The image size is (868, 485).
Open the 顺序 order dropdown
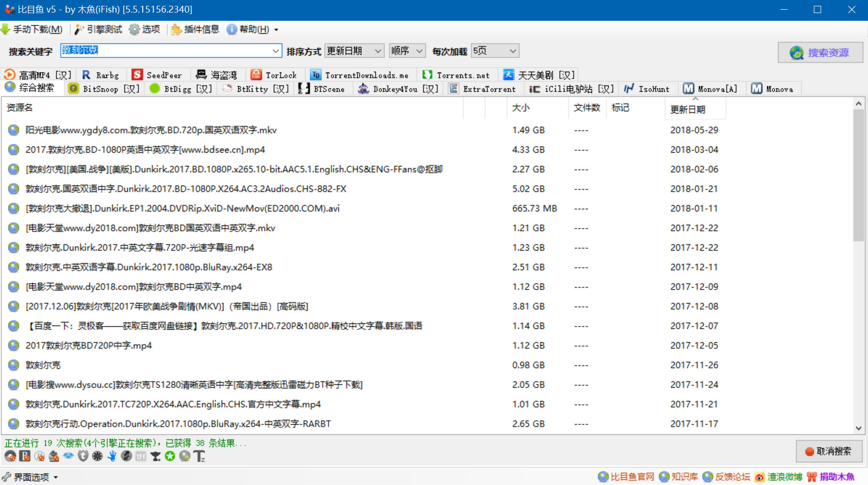pos(407,50)
